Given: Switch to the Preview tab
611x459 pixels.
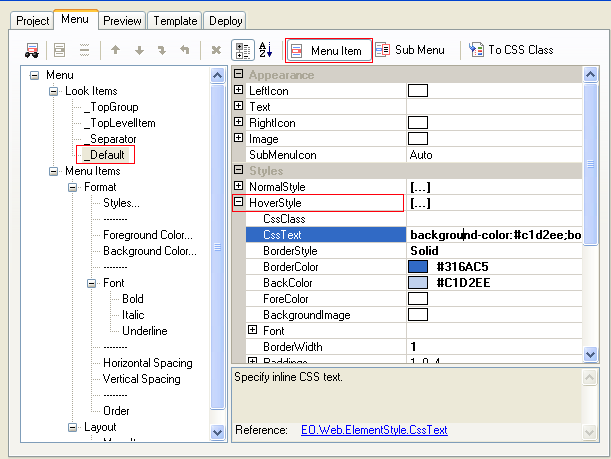Looking at the screenshot, I should click(124, 20).
